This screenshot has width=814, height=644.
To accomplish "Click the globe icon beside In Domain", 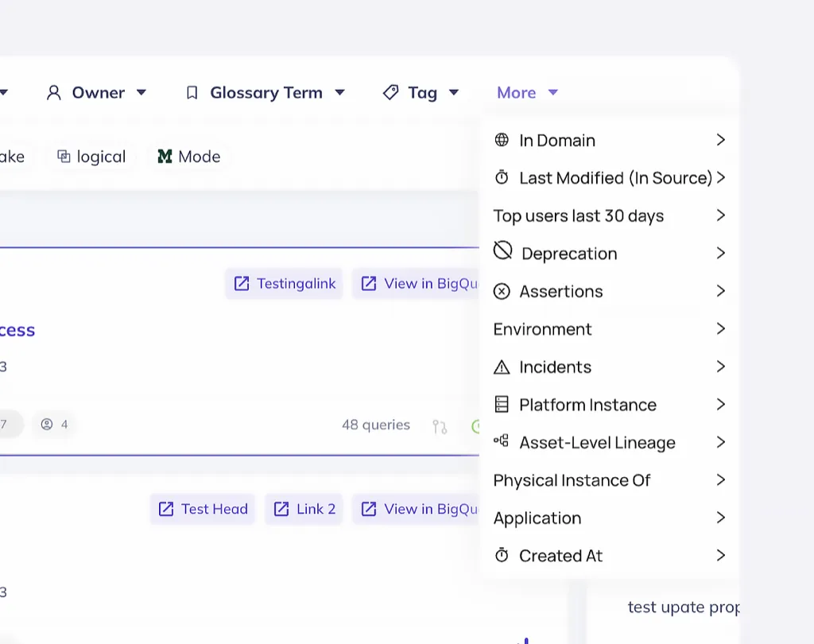I will (502, 140).
